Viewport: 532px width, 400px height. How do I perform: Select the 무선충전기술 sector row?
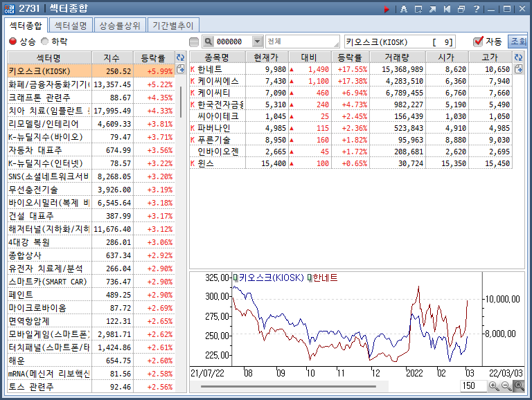pyautogui.click(x=91, y=190)
